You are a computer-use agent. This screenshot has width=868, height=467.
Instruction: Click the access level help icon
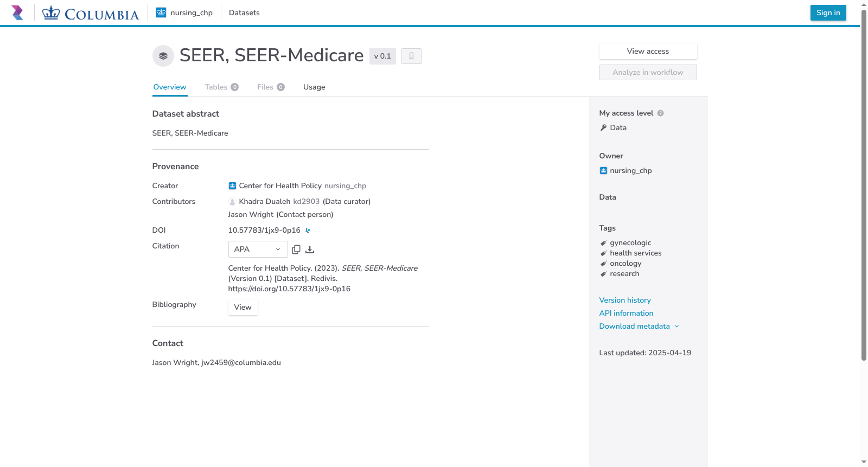coord(660,113)
